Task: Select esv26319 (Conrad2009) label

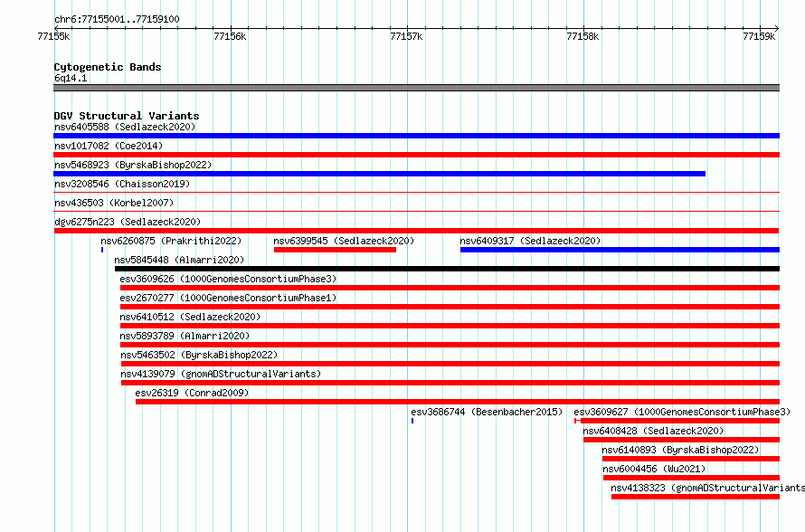Action: pyautogui.click(x=192, y=393)
